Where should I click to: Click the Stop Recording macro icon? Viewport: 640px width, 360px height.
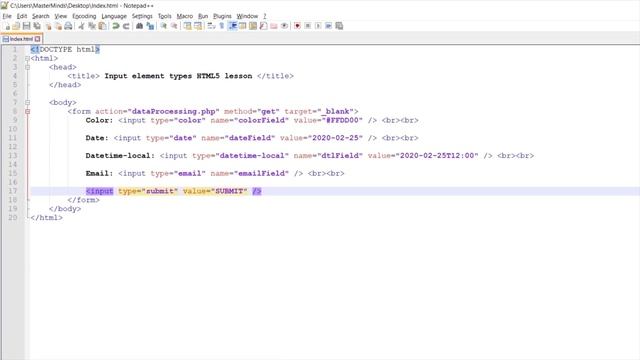point(308,26)
